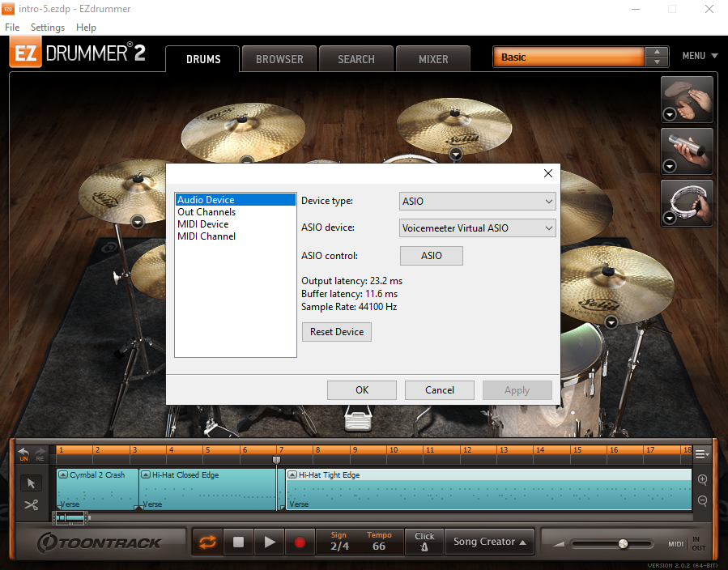Click the track zoom in magnifier
This screenshot has height=570, width=728.
coord(702,479)
